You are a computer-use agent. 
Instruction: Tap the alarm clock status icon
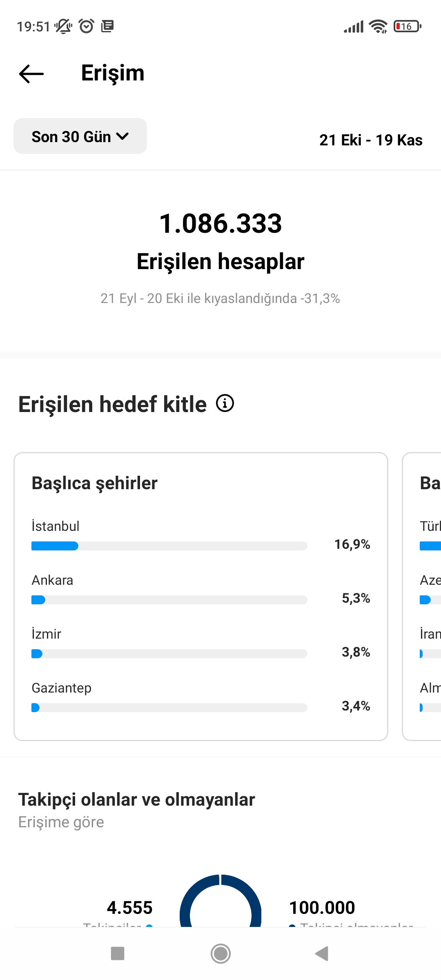coord(86,26)
